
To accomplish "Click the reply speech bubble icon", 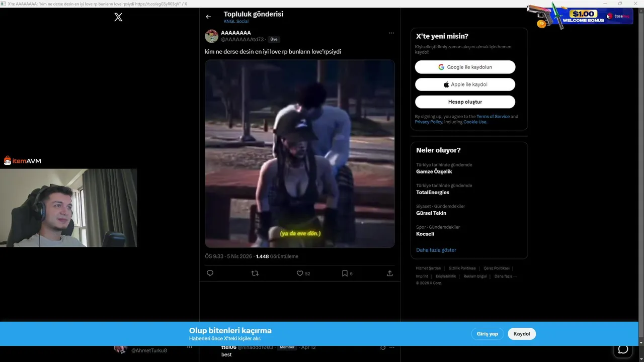I will 210,273.
